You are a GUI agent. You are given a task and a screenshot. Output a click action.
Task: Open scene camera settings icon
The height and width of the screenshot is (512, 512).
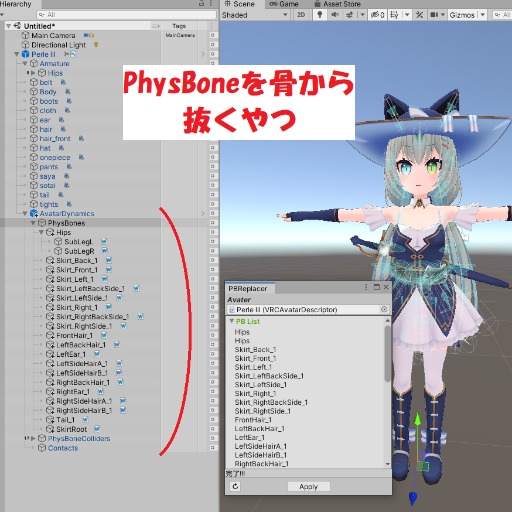pyautogui.click(x=434, y=15)
